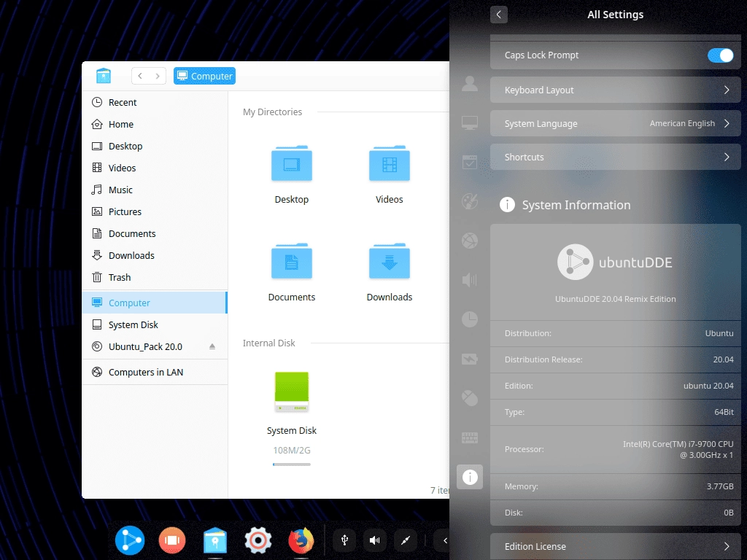747x560 pixels.
Task: Open Mouse settings icon in sidebar
Action: (x=470, y=397)
